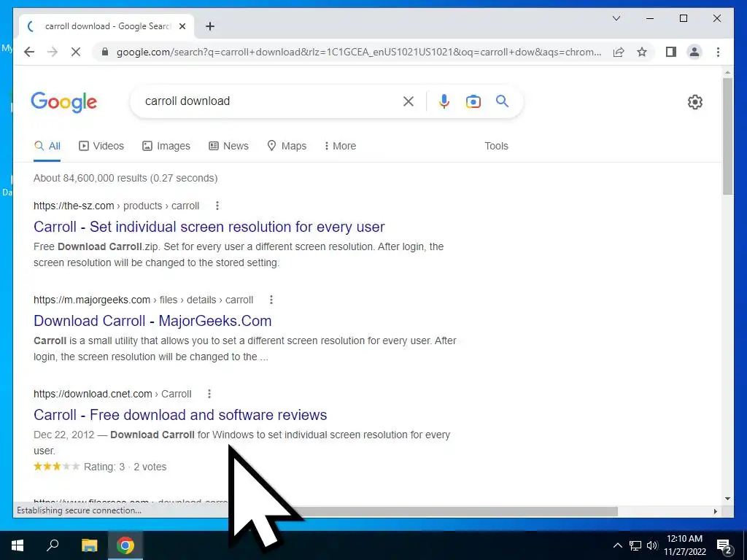The image size is (747, 560).
Task: Open the taskbar clock and date
Action: (x=684, y=545)
